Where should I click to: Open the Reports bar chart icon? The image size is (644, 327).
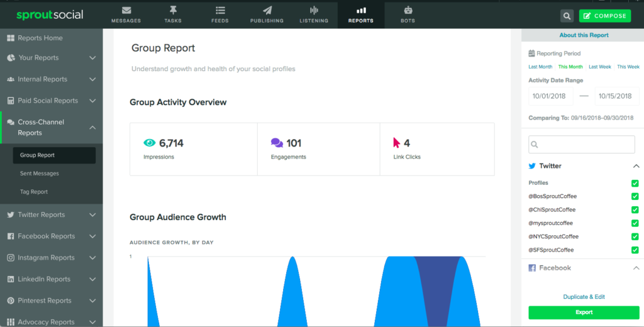pos(361,11)
